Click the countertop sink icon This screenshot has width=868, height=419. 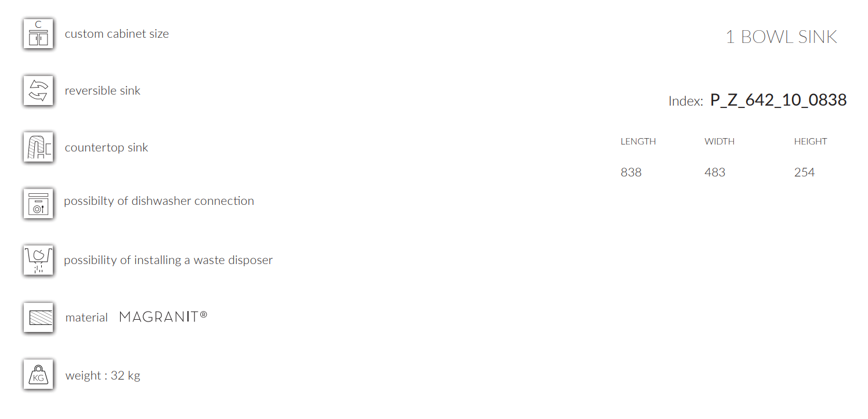(38, 147)
